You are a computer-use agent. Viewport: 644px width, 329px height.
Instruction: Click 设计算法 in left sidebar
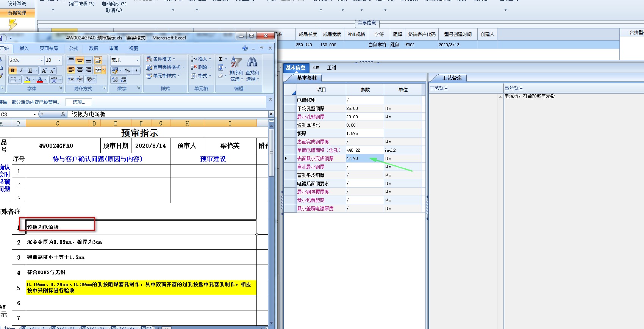[x=17, y=3]
